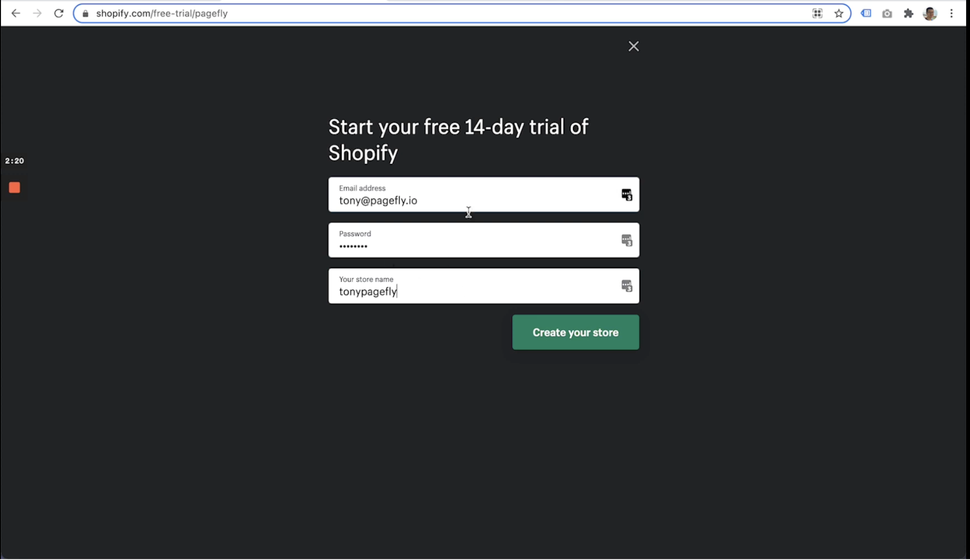The image size is (970, 560).
Task: Close the free trial signup dialog
Action: click(633, 46)
